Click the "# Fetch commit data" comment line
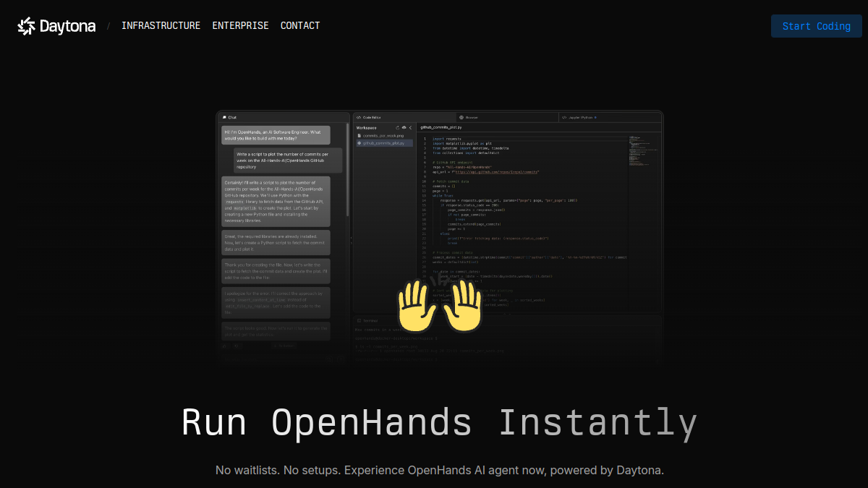 click(x=451, y=181)
